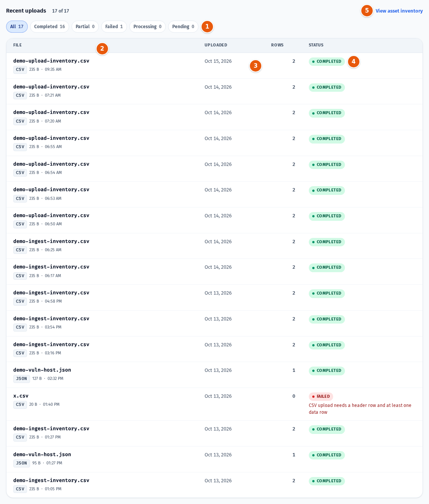Click the red FAILED status badge
Image resolution: width=429 pixels, height=504 pixels.
[321, 397]
